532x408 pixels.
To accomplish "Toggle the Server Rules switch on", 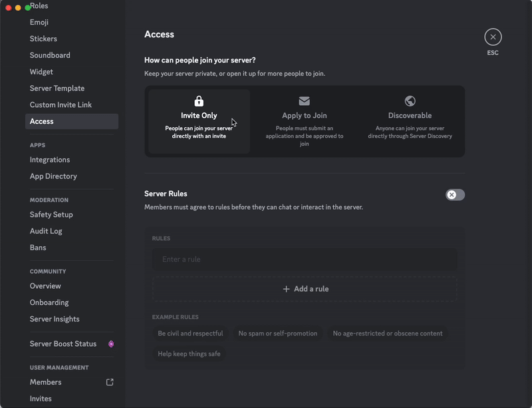I will click(x=455, y=194).
